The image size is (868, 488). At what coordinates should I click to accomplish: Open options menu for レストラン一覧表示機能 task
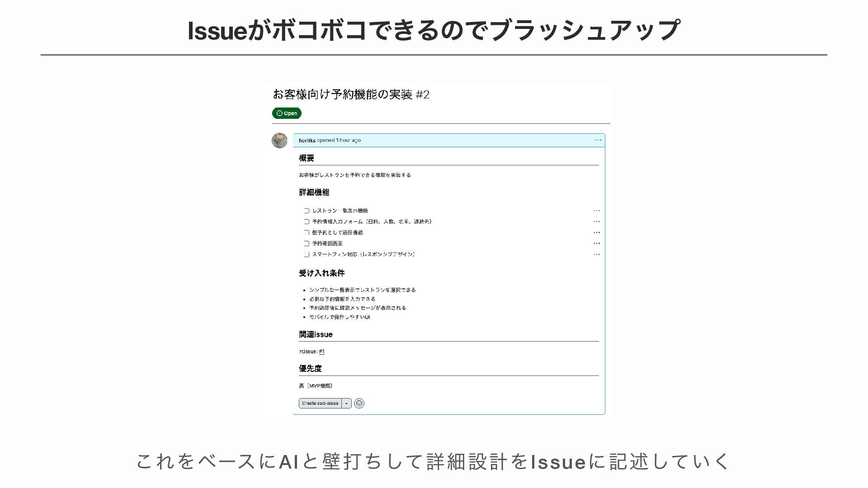tap(596, 211)
